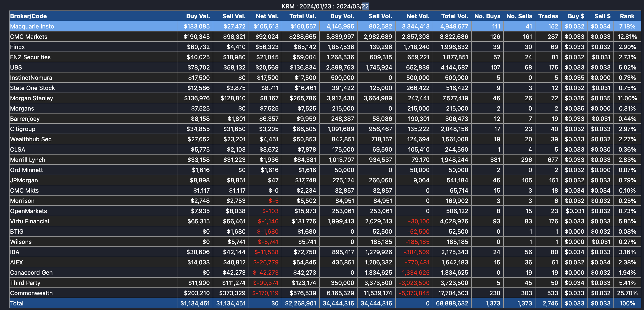Select the Macquarie Insto broker row
The height and width of the screenshot is (310, 644).
pos(325,26)
